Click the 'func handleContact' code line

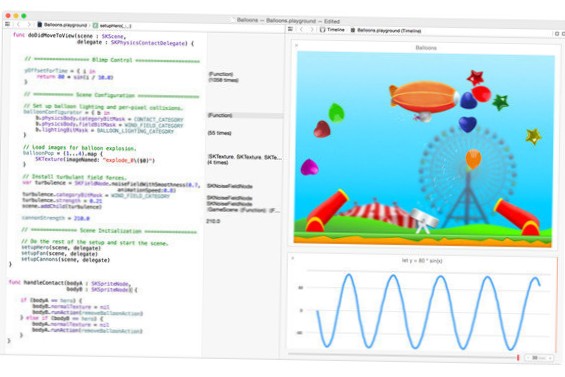70,283
